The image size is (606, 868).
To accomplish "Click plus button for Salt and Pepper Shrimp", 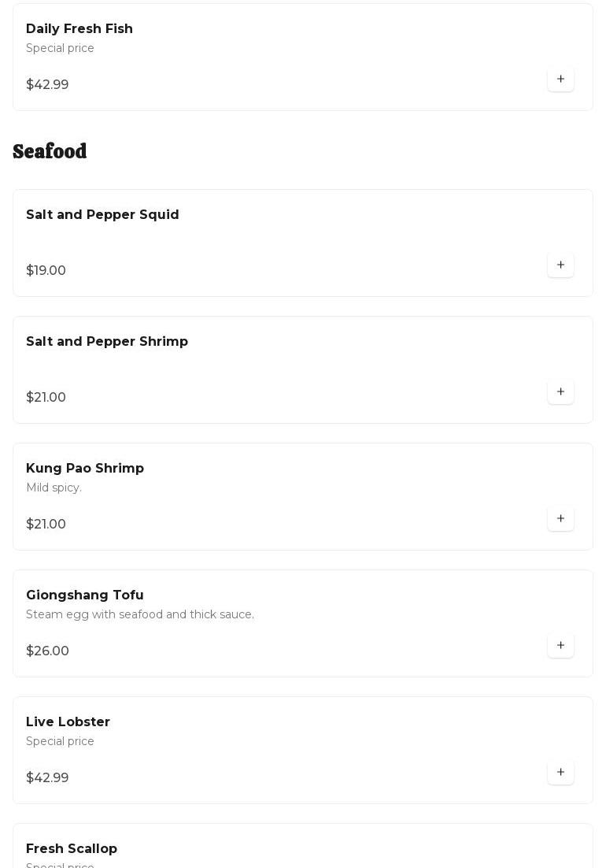I will 560,392.
